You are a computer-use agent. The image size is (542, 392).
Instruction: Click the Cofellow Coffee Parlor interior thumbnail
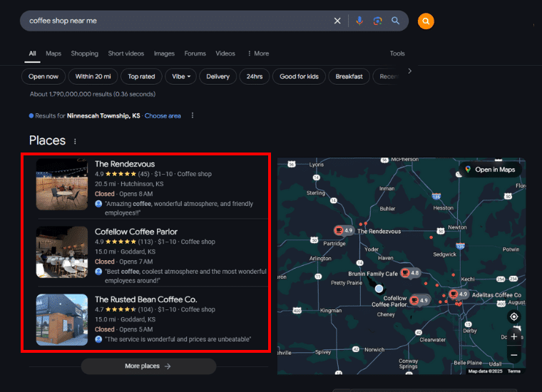pos(62,252)
